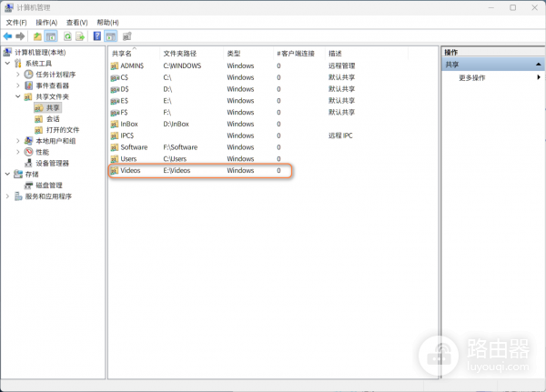
Task: Click the Disk Management icon in tree
Action: (28, 186)
